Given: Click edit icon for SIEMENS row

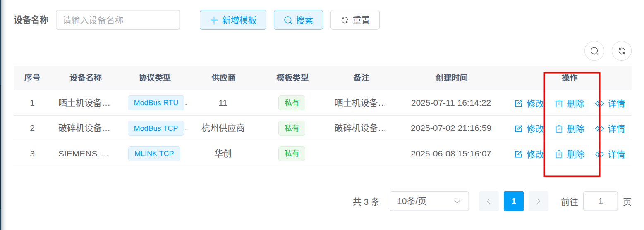Looking at the screenshot, I should point(519,154).
